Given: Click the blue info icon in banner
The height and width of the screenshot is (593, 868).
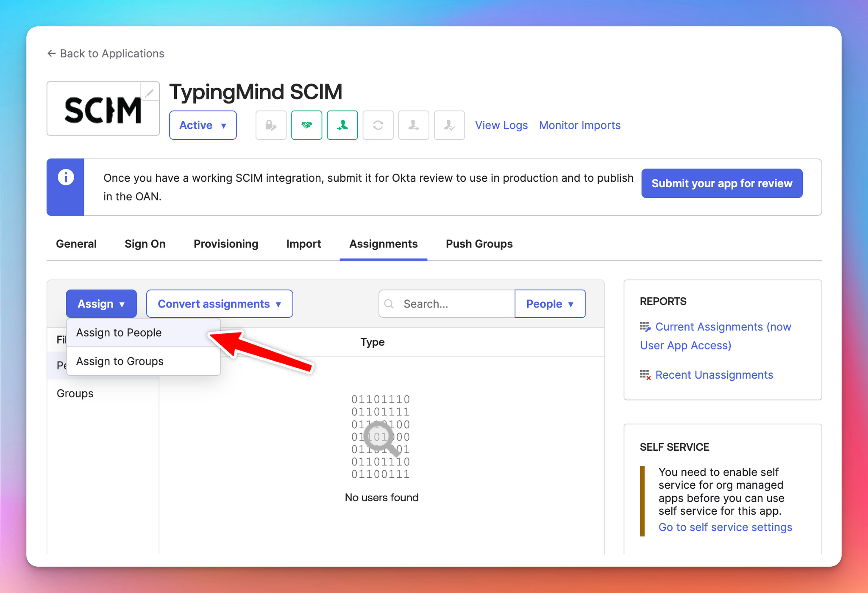Looking at the screenshot, I should pos(66,177).
